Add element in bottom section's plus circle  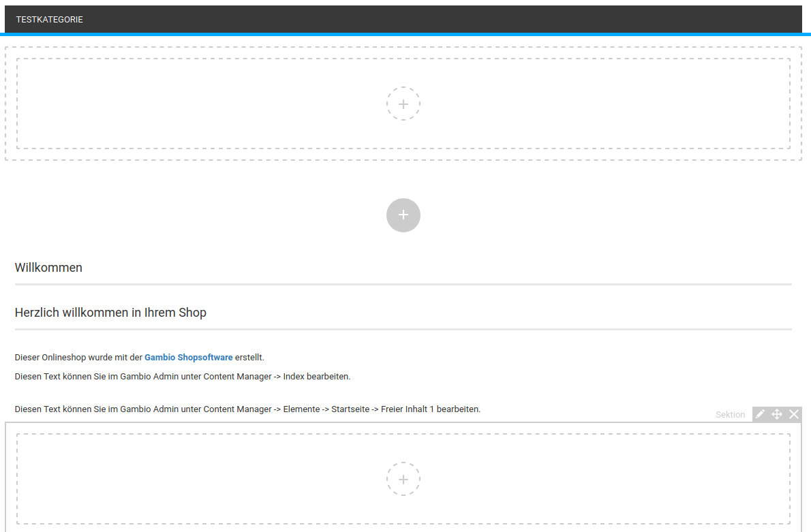pyautogui.click(x=403, y=479)
